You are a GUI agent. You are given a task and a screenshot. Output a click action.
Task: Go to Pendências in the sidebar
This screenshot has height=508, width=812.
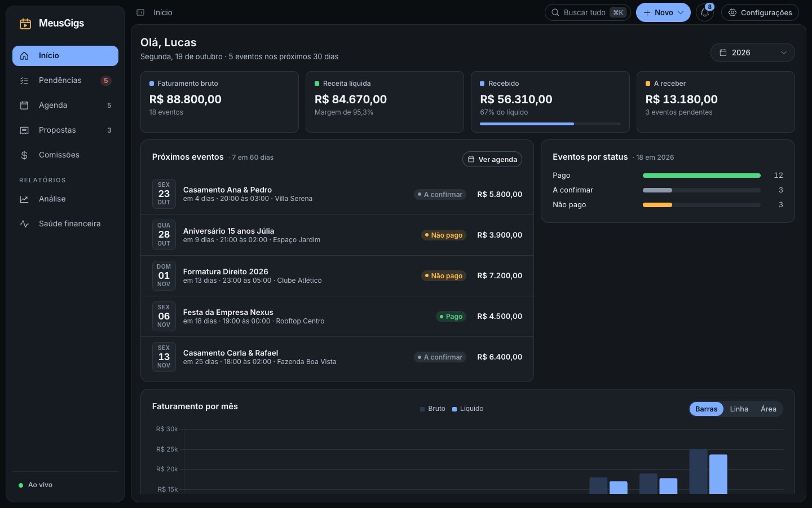click(x=65, y=81)
